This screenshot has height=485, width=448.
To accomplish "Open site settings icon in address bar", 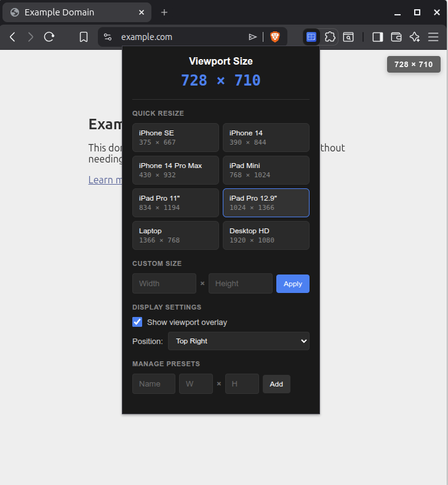I will (108, 37).
